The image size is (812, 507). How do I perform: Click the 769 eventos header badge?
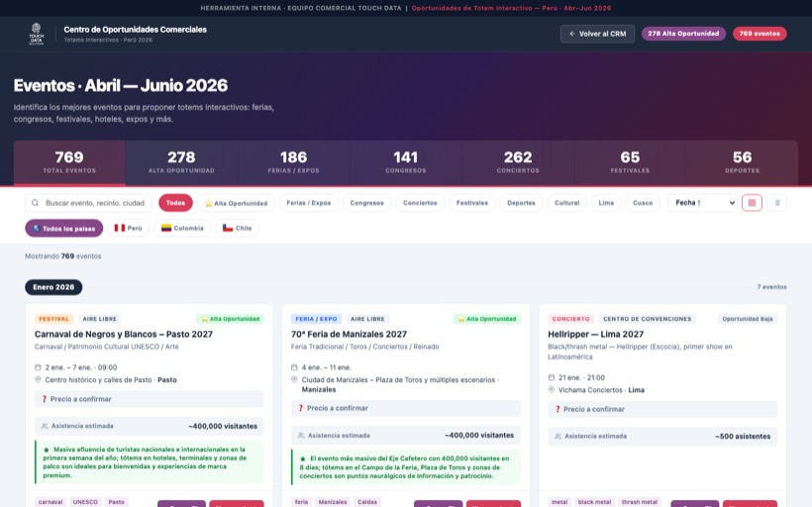tap(760, 34)
